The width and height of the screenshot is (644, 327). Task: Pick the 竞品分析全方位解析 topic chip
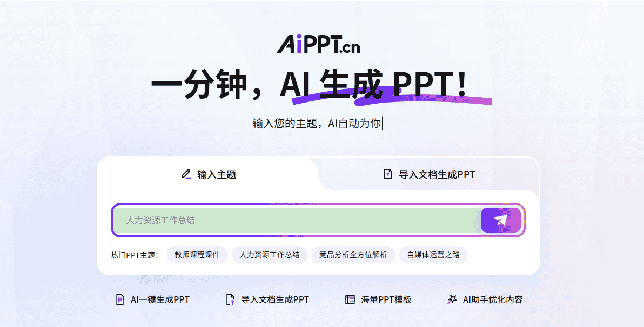(x=353, y=255)
